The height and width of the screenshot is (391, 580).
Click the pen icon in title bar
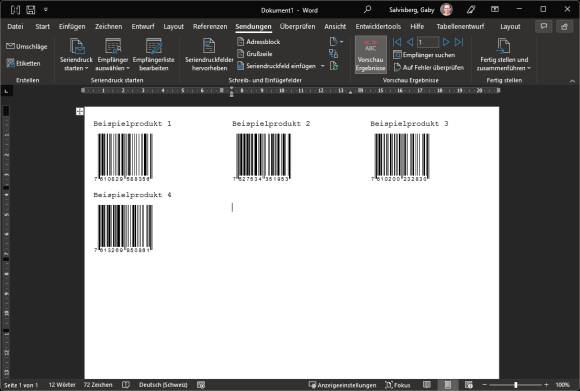click(471, 10)
